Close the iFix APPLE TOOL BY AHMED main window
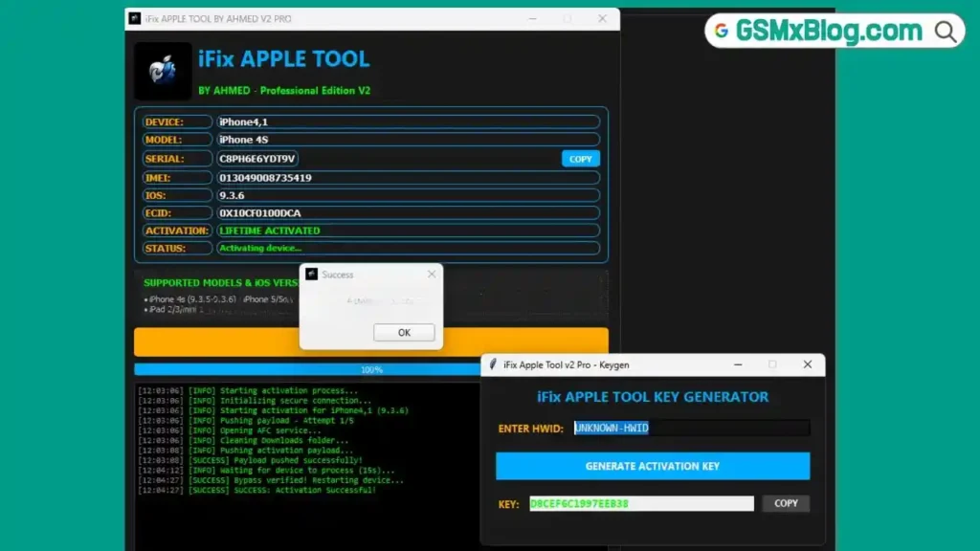 coord(602,19)
